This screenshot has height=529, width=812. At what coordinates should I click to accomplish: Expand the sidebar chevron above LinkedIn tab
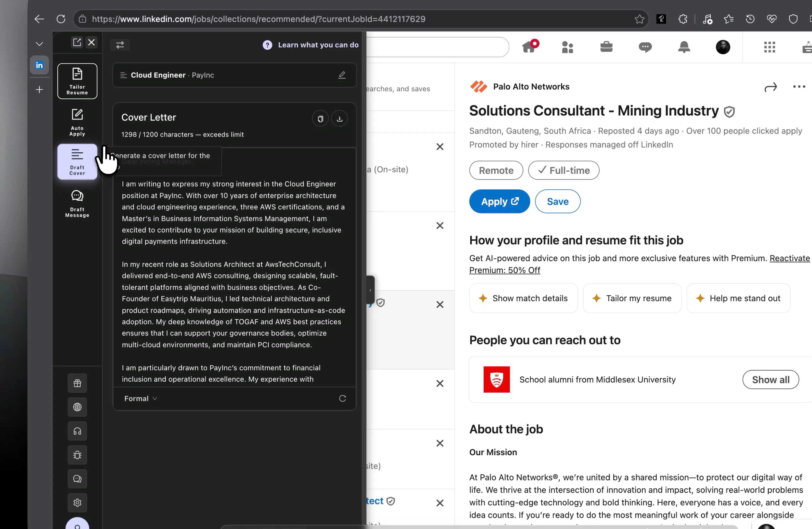pos(39,44)
